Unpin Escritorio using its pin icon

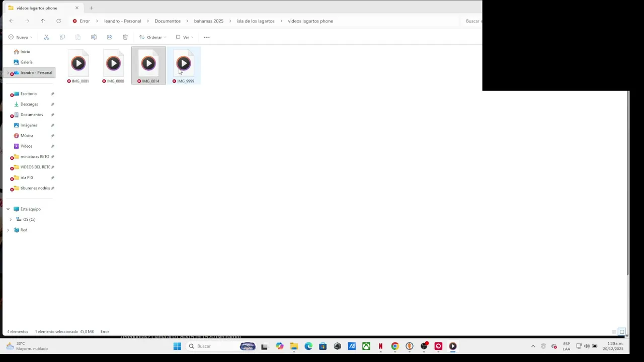[x=52, y=94]
